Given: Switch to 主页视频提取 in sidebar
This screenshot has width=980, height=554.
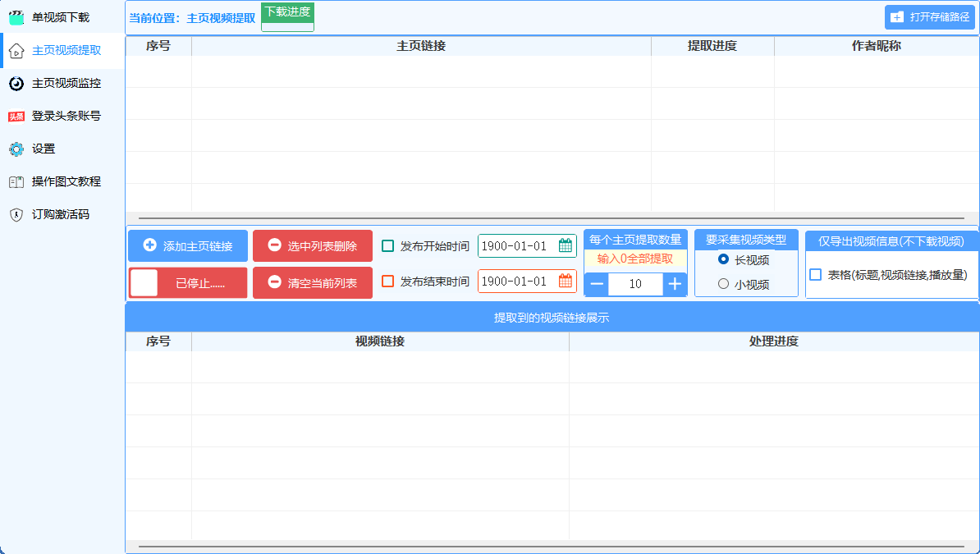Looking at the screenshot, I should pos(66,50).
